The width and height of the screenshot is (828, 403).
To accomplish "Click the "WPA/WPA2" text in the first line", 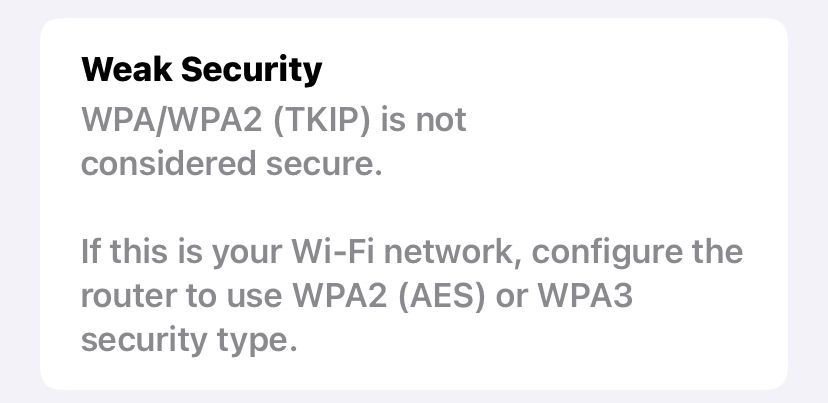I will (163, 120).
